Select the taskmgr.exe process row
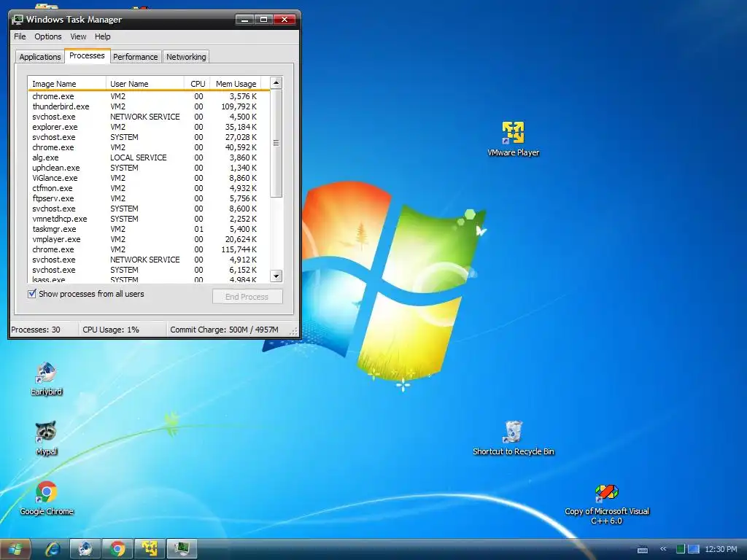747x560 pixels. 148,229
